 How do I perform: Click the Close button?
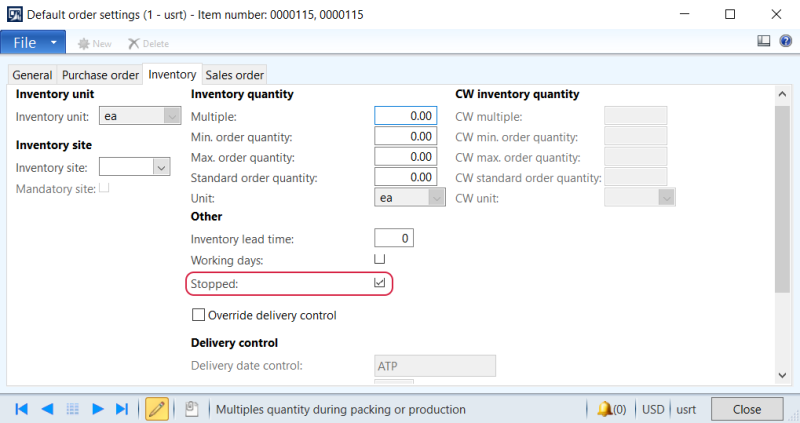[747, 409]
